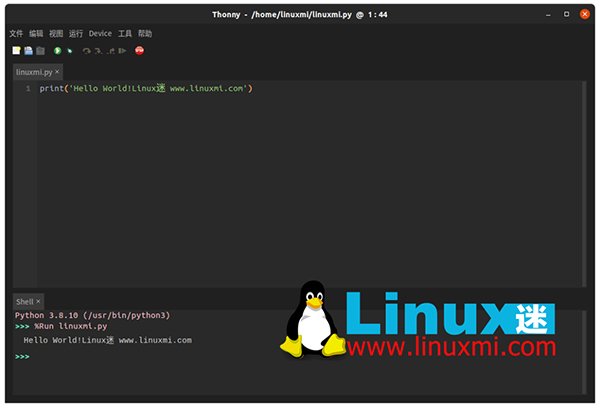Viewport: 600px width, 408px height.
Task: Open the 编辑 menu
Action: pyautogui.click(x=36, y=34)
